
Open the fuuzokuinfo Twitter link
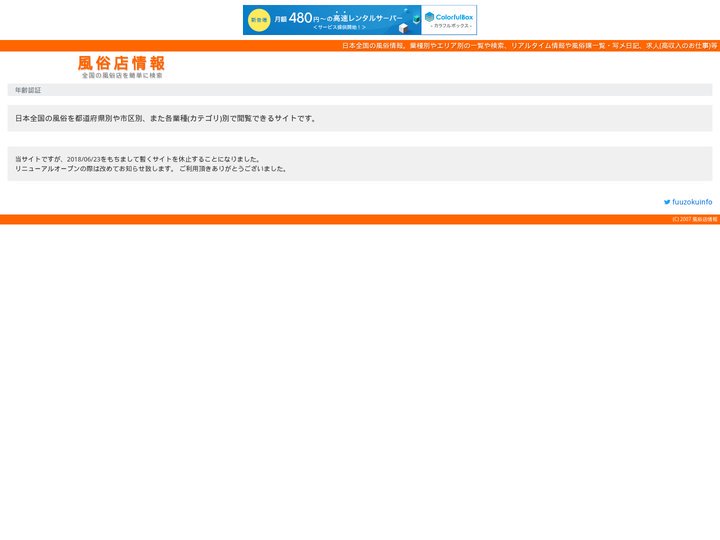pos(688,202)
